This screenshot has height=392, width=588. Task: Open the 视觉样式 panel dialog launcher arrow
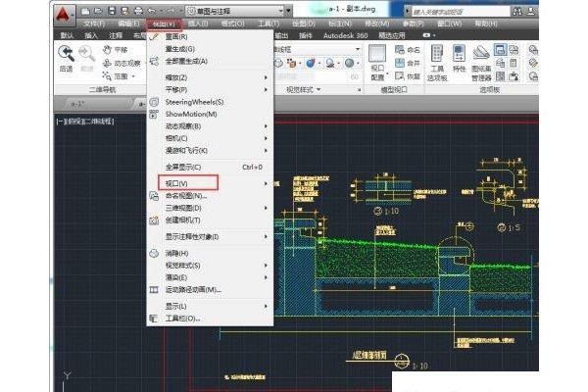click(359, 90)
